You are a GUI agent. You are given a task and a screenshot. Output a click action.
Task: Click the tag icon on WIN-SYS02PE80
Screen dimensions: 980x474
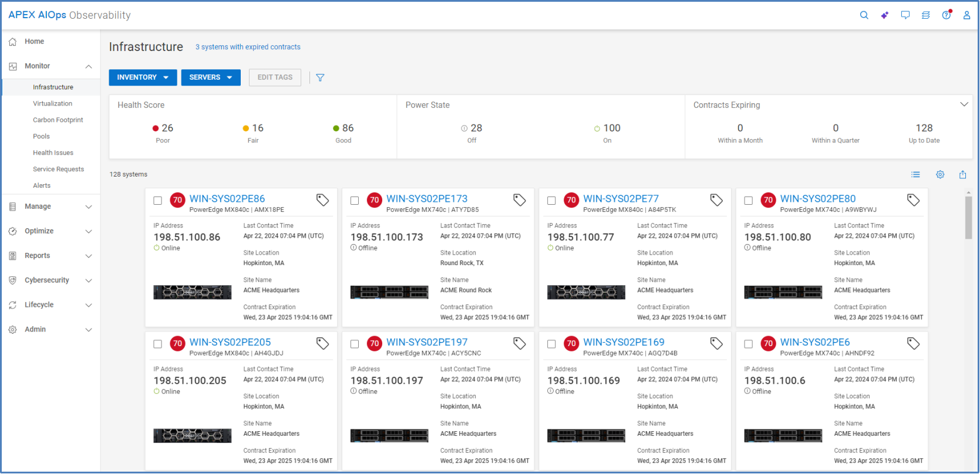[913, 200]
